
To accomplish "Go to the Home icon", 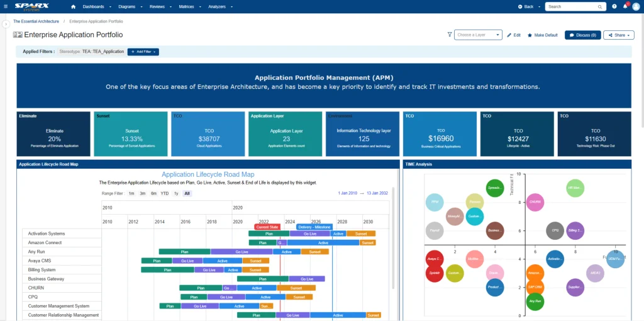I will pyautogui.click(x=73, y=6).
